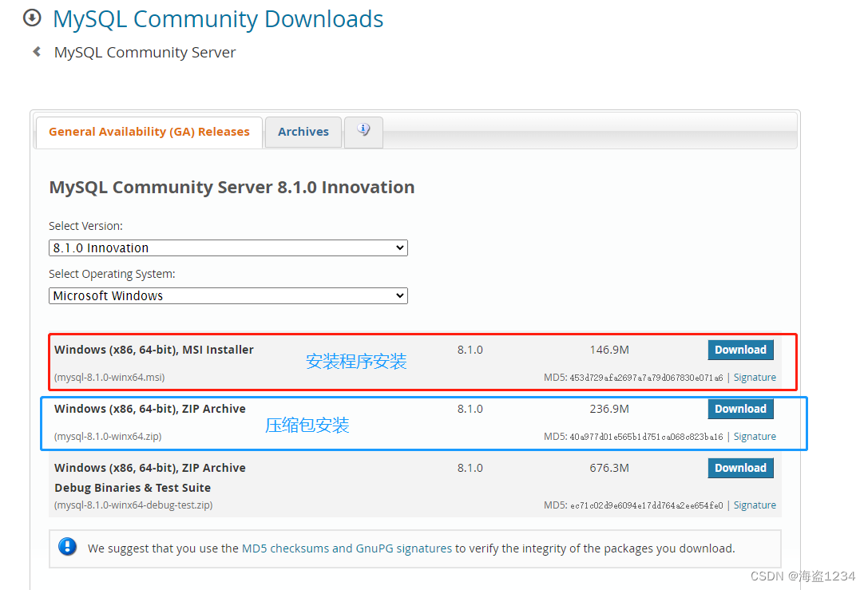Open Signature link for mysql-8.1.0-winx64.msi

755,378
